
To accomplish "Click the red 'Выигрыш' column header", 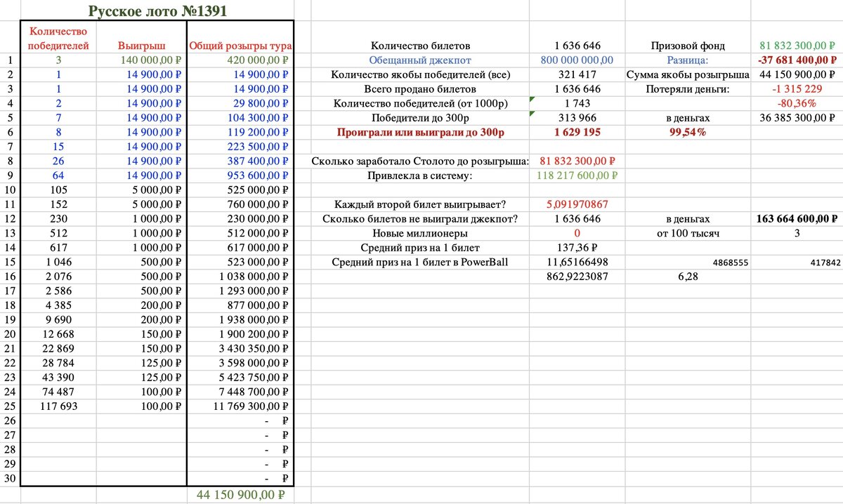I will [141, 46].
